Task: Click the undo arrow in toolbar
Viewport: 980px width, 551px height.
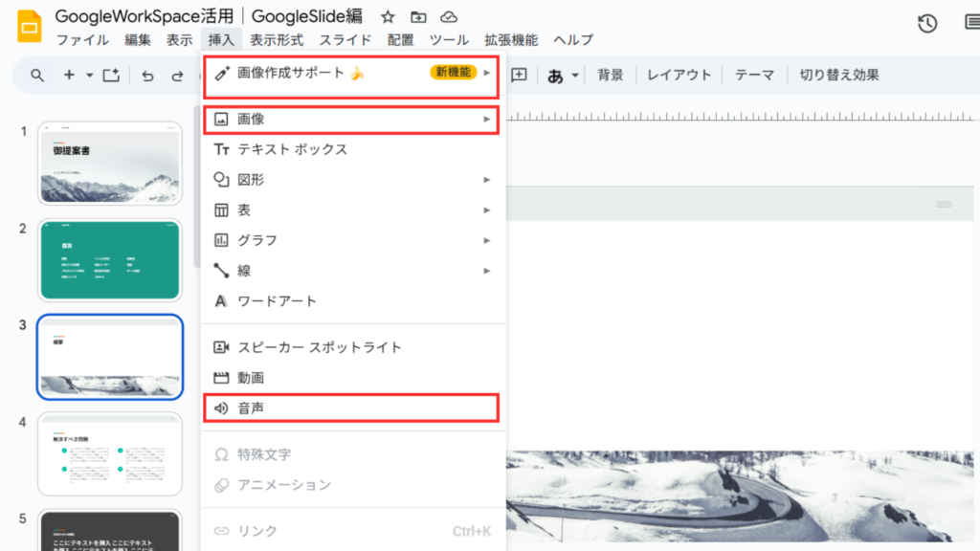Action: 146,76
